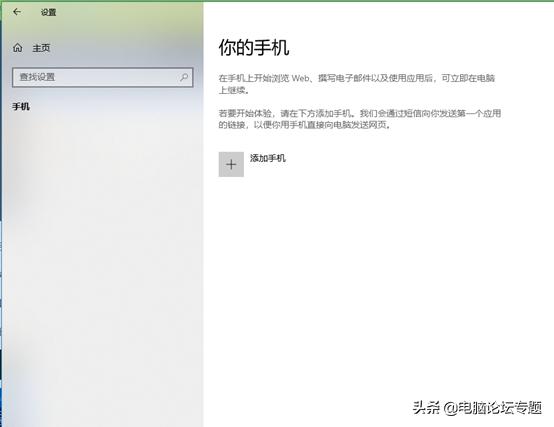This screenshot has width=554, height=427.
Task: Go back with the arrow icon
Action: point(17,12)
